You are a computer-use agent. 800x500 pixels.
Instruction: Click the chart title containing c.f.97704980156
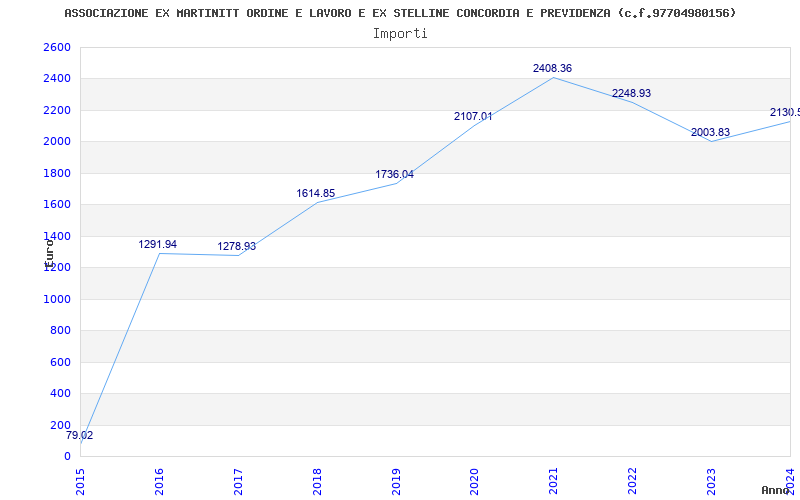coord(401,13)
